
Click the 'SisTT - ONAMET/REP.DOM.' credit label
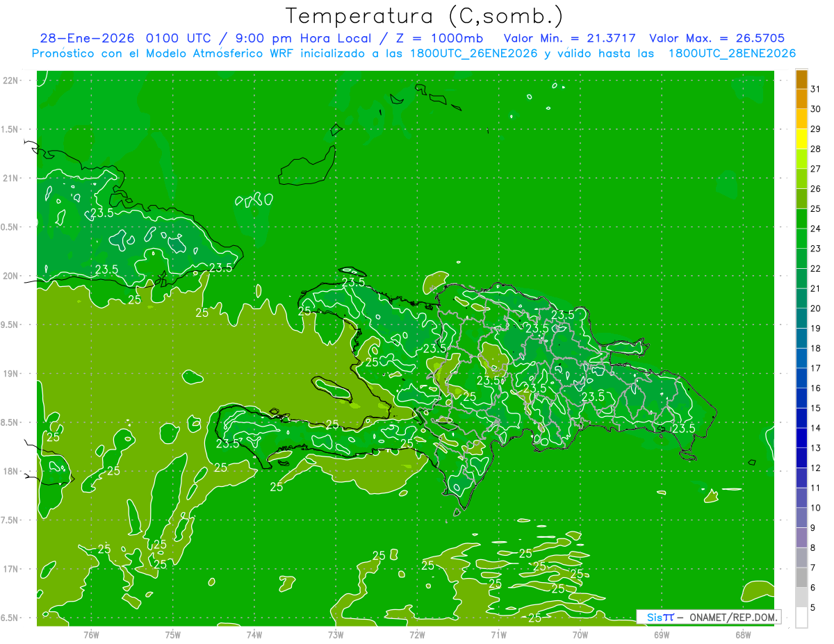click(x=708, y=617)
